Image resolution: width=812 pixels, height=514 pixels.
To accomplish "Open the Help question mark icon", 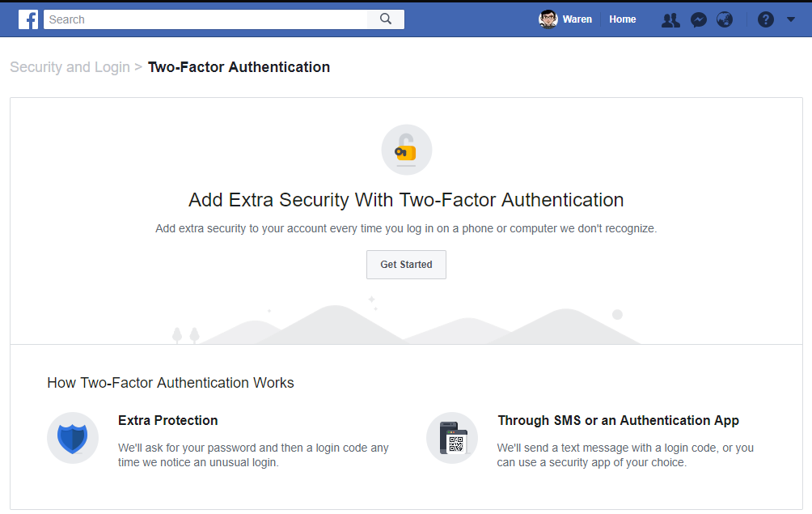I will pos(765,19).
